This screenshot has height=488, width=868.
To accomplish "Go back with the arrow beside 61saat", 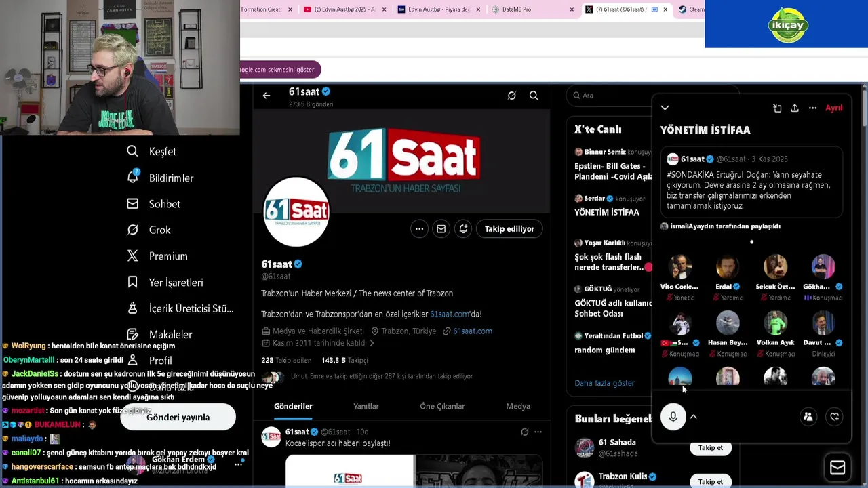I will [267, 96].
